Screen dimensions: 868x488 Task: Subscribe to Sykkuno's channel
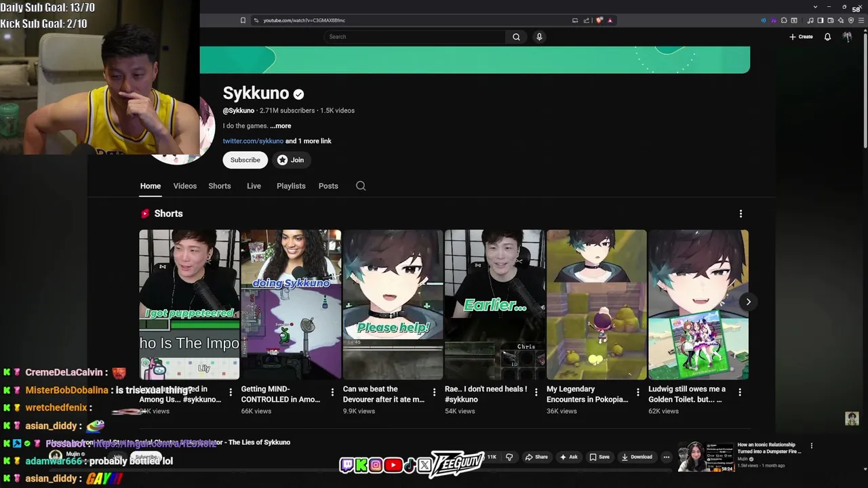(245, 160)
